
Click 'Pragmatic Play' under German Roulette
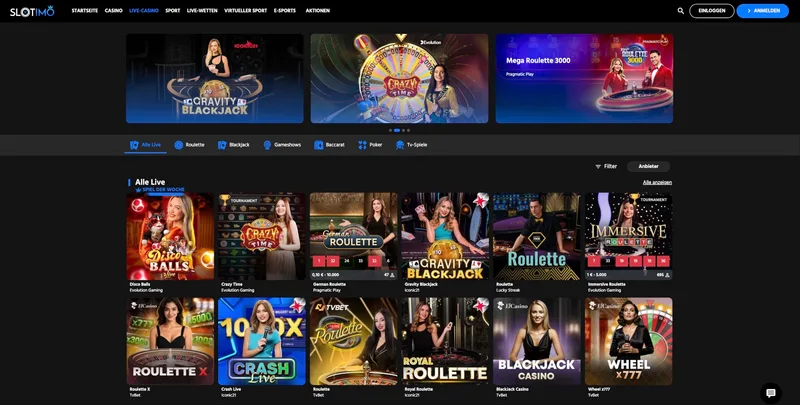tap(326, 290)
